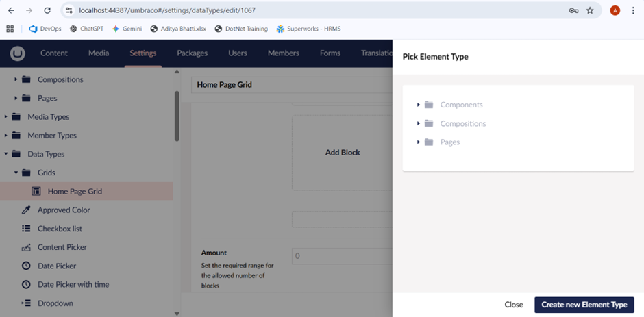Expand the Pages folder in picker

tap(419, 142)
